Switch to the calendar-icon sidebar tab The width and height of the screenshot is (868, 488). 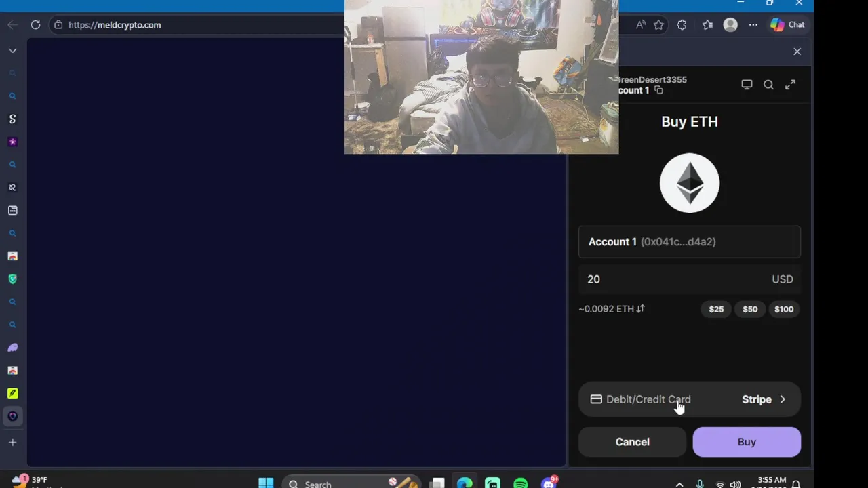[12, 211]
